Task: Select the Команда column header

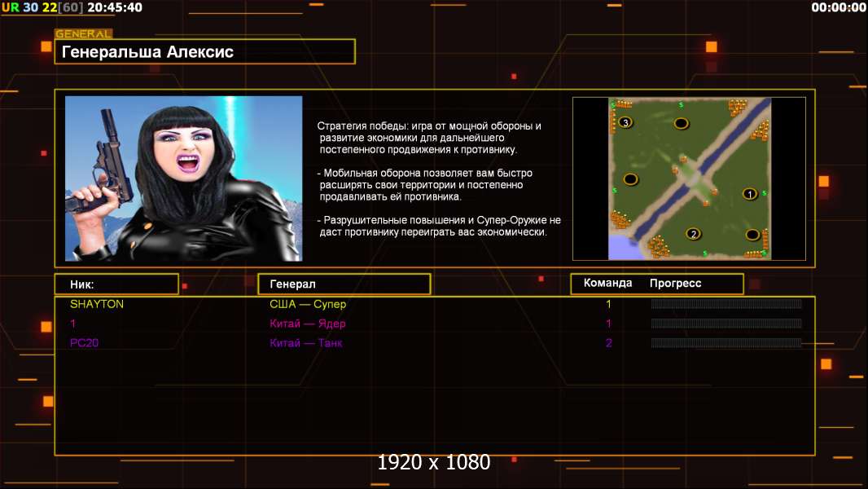Action: [x=607, y=283]
